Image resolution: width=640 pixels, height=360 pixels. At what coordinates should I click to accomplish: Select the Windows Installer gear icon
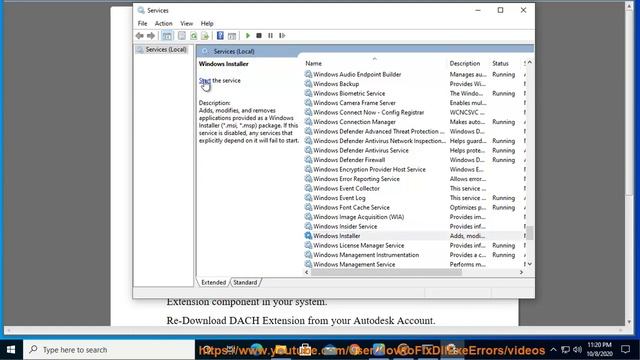point(308,236)
